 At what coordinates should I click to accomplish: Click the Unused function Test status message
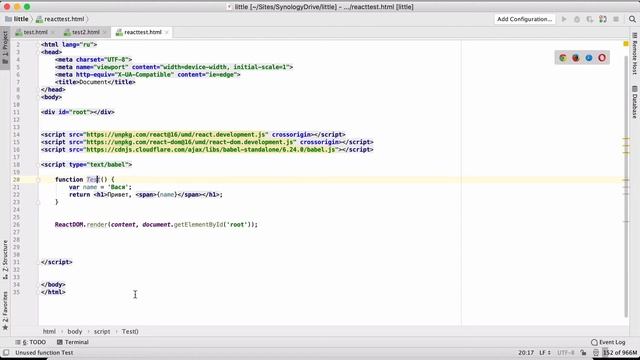(x=44, y=353)
